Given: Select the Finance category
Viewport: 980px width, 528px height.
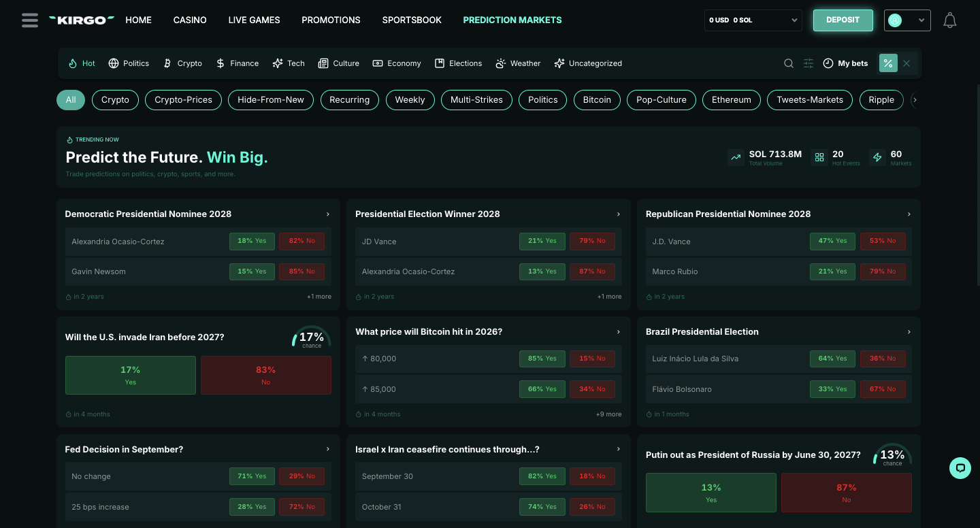Looking at the screenshot, I should (237, 63).
